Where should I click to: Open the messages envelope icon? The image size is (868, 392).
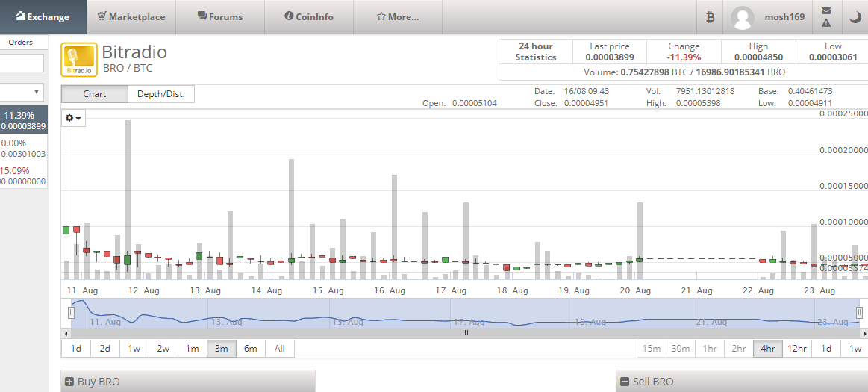point(826,10)
